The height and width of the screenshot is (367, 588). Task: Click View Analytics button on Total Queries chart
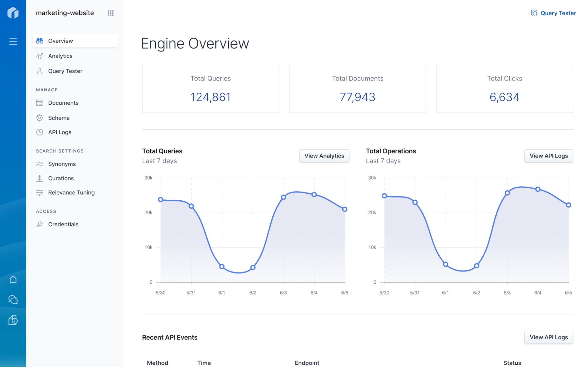324,156
